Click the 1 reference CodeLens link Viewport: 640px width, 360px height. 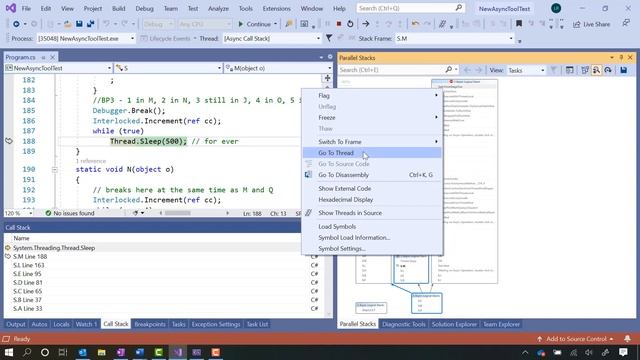point(91,161)
